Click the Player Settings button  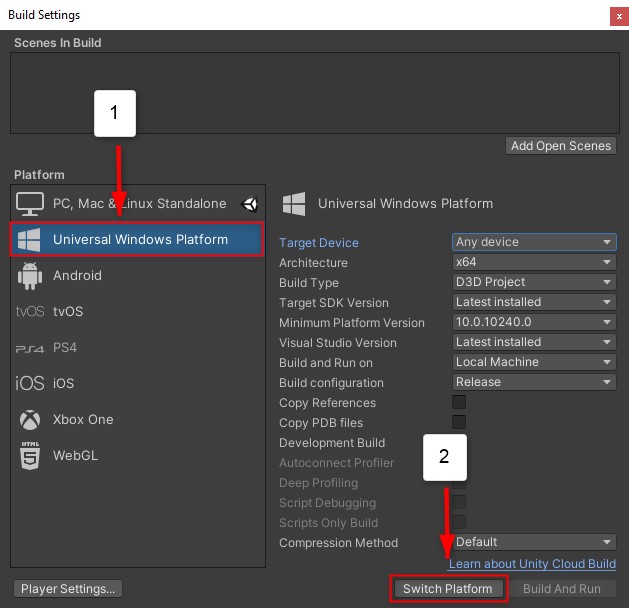pyautogui.click(x=68, y=589)
